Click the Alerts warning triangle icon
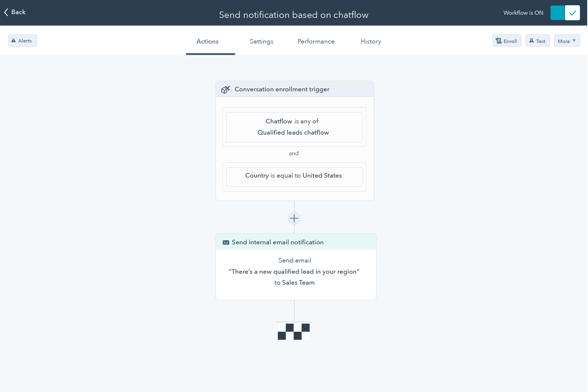588x392 pixels. click(x=14, y=41)
